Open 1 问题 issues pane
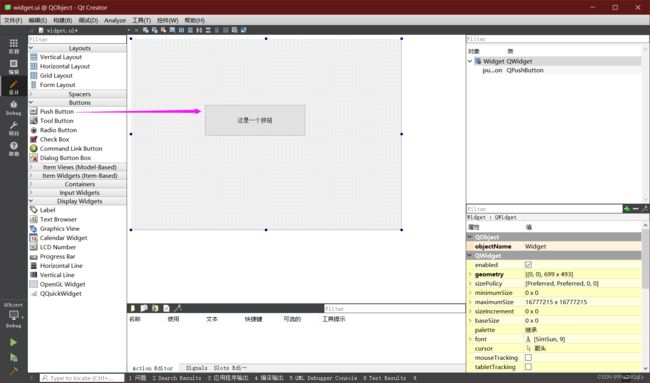 (138, 378)
